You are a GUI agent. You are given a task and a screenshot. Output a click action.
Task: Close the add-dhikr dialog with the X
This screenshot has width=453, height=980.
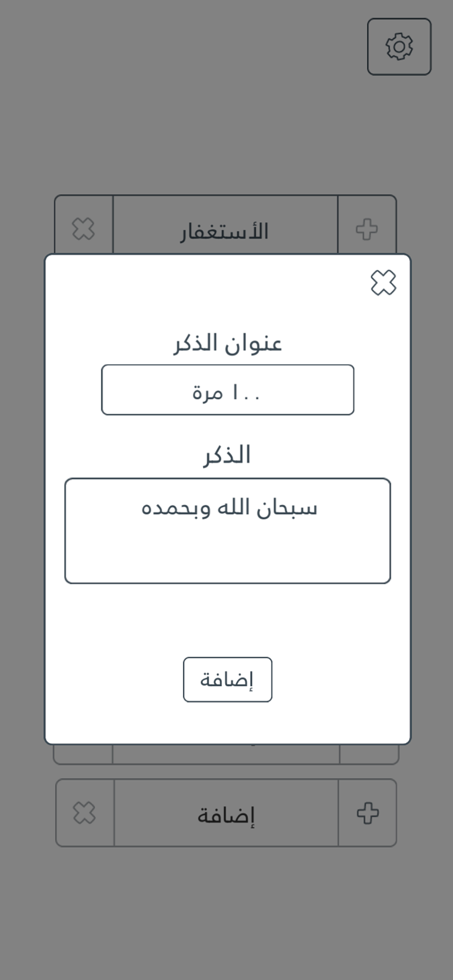[383, 283]
